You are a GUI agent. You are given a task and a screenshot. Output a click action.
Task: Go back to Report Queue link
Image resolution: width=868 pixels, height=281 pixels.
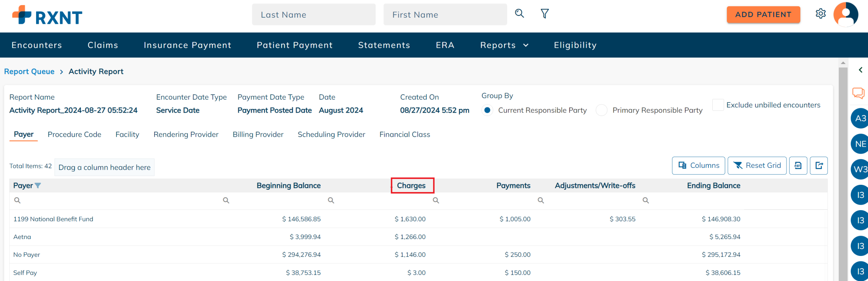[x=29, y=72]
